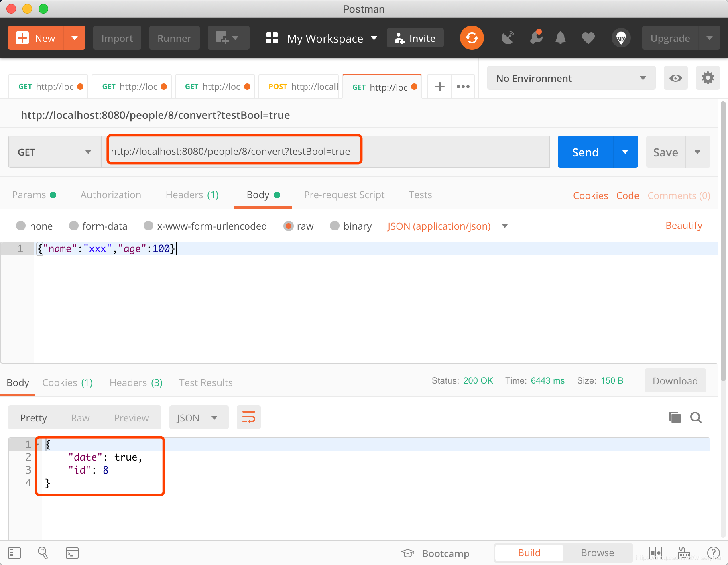Click the environment quick look eye icon

tap(675, 78)
